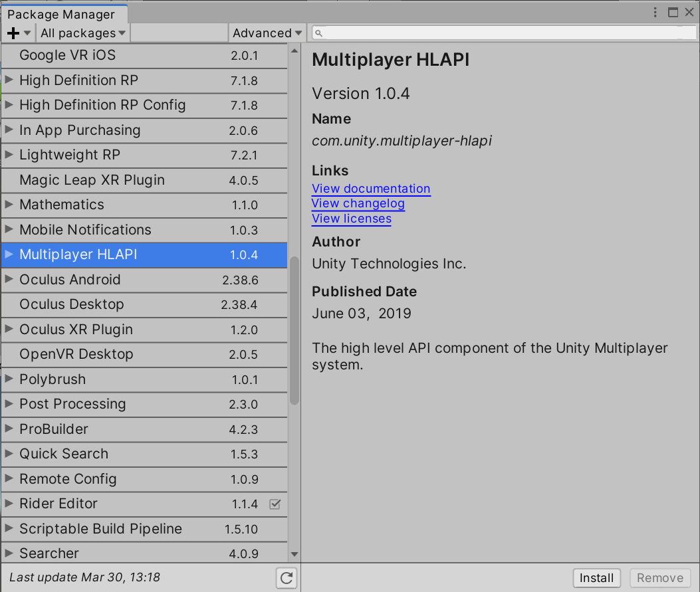Click version 2.38.6 of Oculus Android
This screenshot has height=592, width=700.
pyautogui.click(x=240, y=280)
